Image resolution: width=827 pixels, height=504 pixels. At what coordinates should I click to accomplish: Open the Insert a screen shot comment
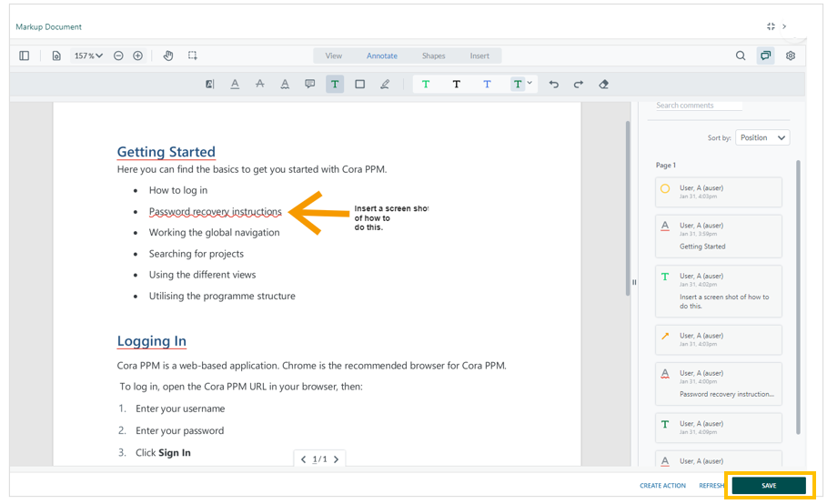(719, 291)
